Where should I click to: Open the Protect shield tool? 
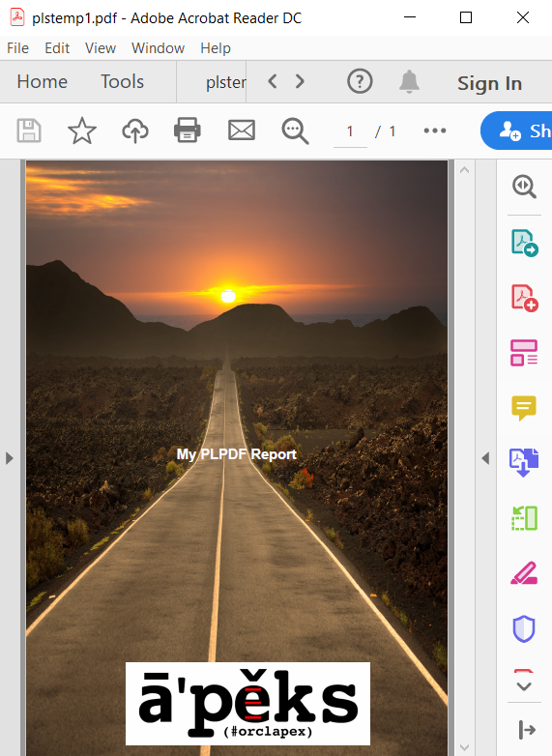click(524, 628)
